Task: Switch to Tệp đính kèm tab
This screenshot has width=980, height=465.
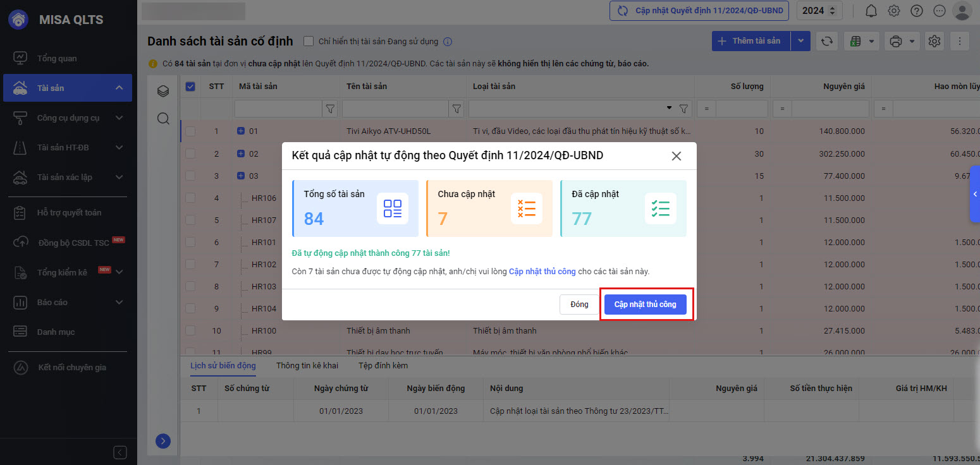Action: 383,365
